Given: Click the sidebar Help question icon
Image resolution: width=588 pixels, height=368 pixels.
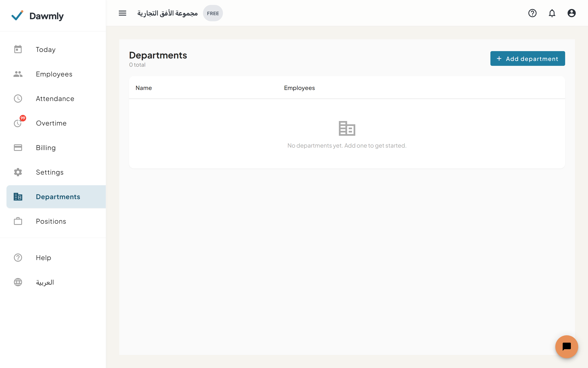Looking at the screenshot, I should click(x=18, y=258).
